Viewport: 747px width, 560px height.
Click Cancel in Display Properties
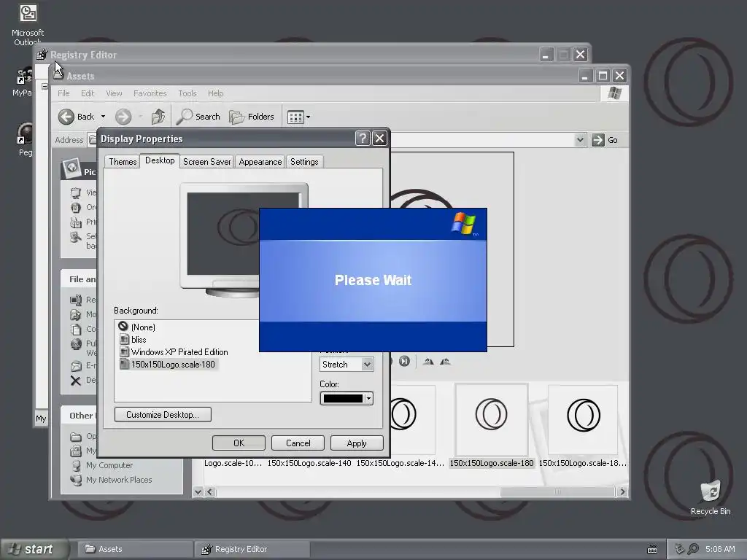click(298, 443)
